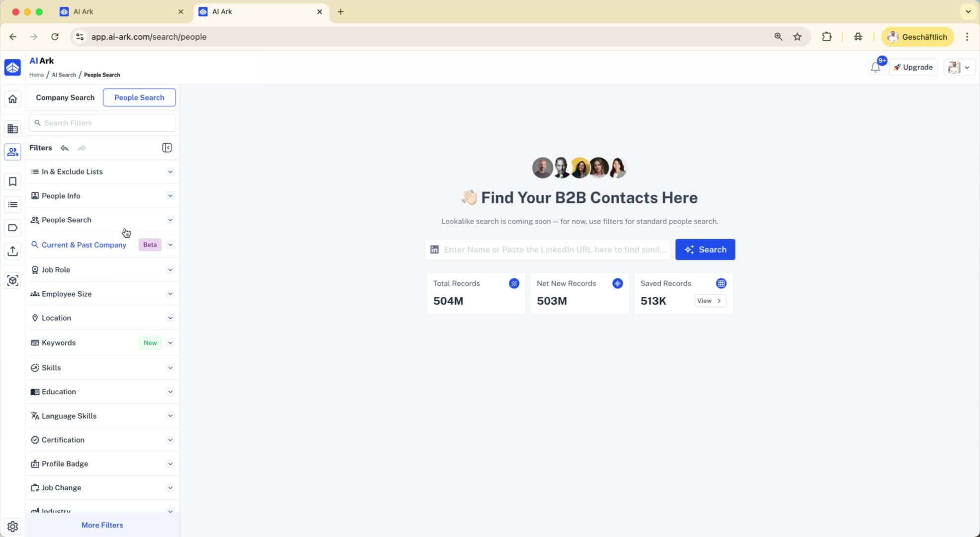Screen dimensions: 980x537
Task: Expand the Location filter
Action: tap(102, 318)
